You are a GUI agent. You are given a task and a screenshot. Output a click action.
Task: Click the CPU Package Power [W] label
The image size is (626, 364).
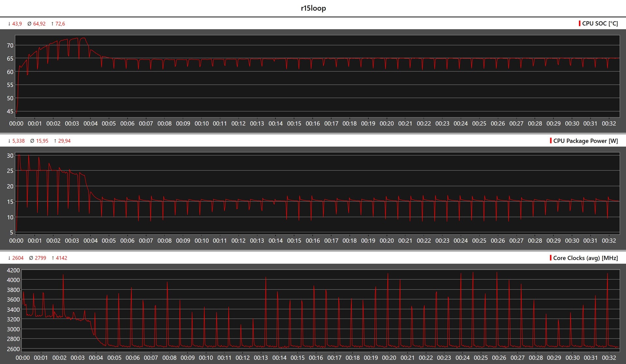585,141
